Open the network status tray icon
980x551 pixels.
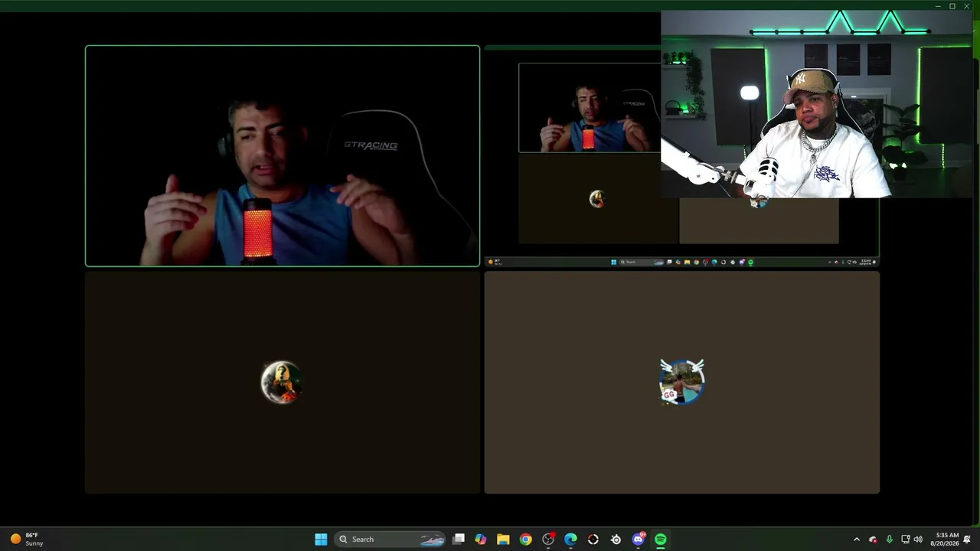click(905, 540)
